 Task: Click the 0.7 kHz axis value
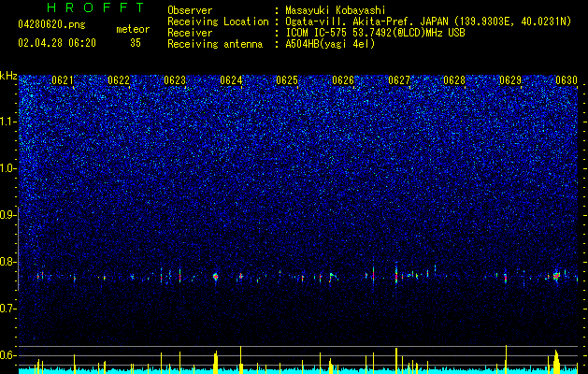click(8, 309)
